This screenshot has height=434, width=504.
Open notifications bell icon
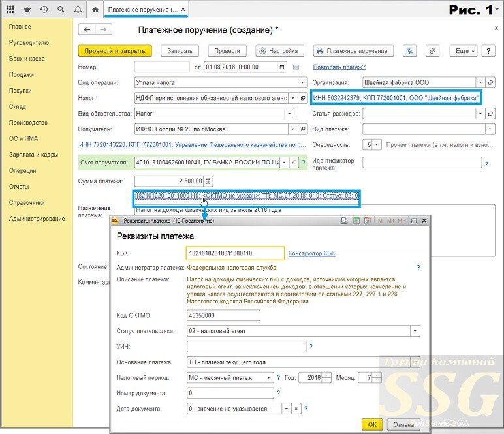(78, 10)
